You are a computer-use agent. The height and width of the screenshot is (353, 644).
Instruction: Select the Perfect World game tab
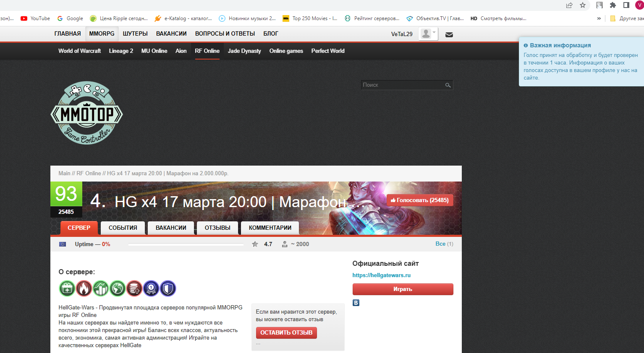(328, 51)
